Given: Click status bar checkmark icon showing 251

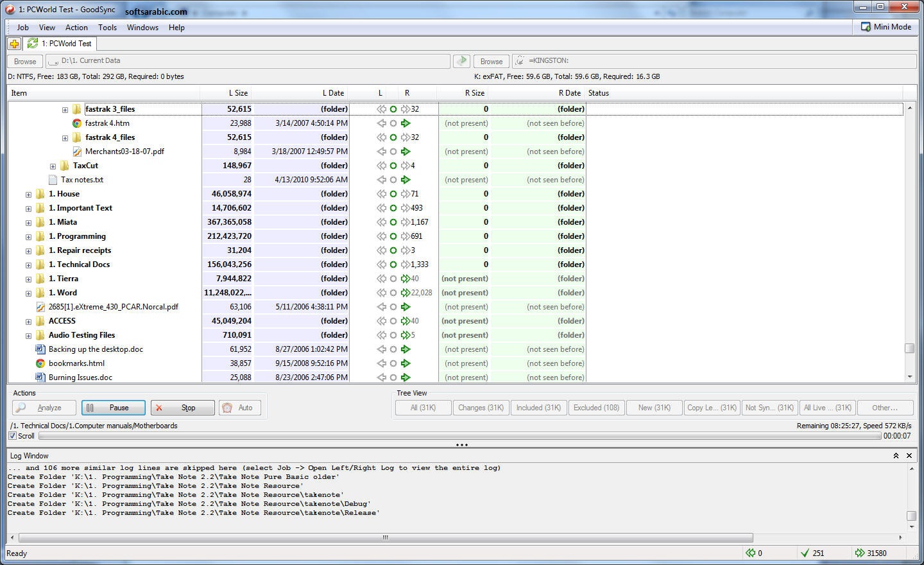Looking at the screenshot, I should coord(805,553).
